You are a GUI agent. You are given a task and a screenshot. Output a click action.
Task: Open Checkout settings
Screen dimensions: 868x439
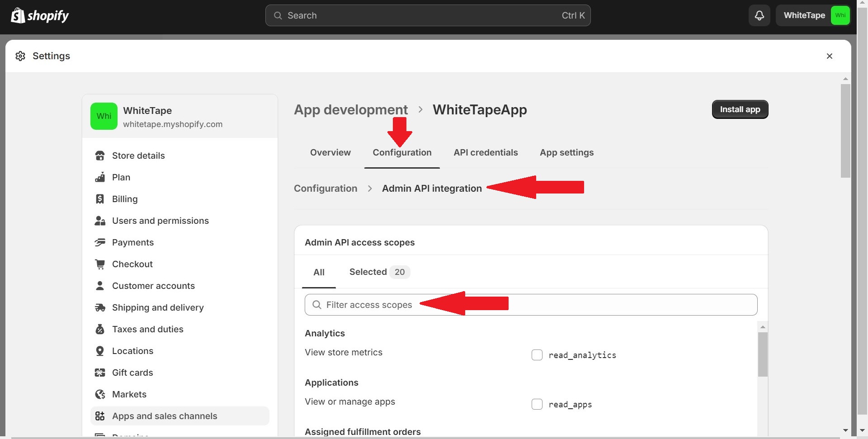pyautogui.click(x=180, y=264)
